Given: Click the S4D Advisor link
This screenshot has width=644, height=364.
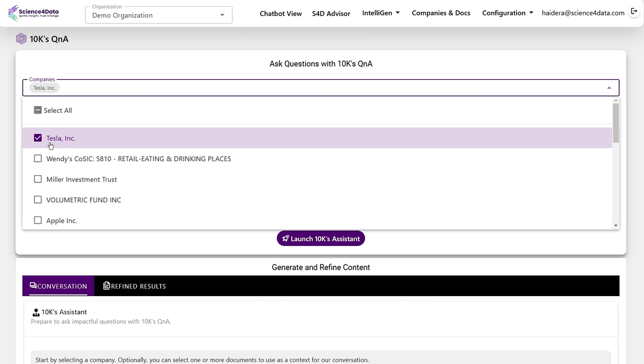Looking at the screenshot, I should pyautogui.click(x=331, y=13).
